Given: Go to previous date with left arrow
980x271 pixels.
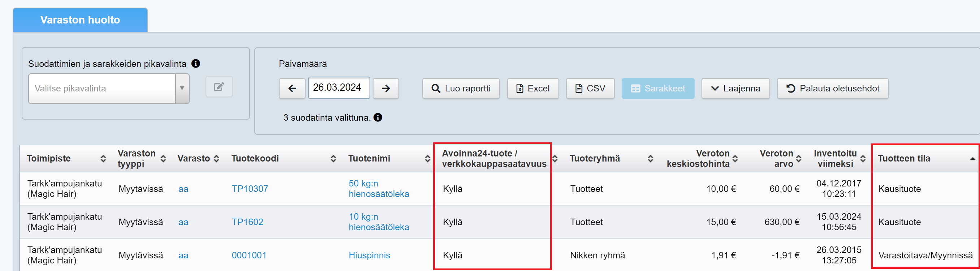Looking at the screenshot, I should click(292, 88).
